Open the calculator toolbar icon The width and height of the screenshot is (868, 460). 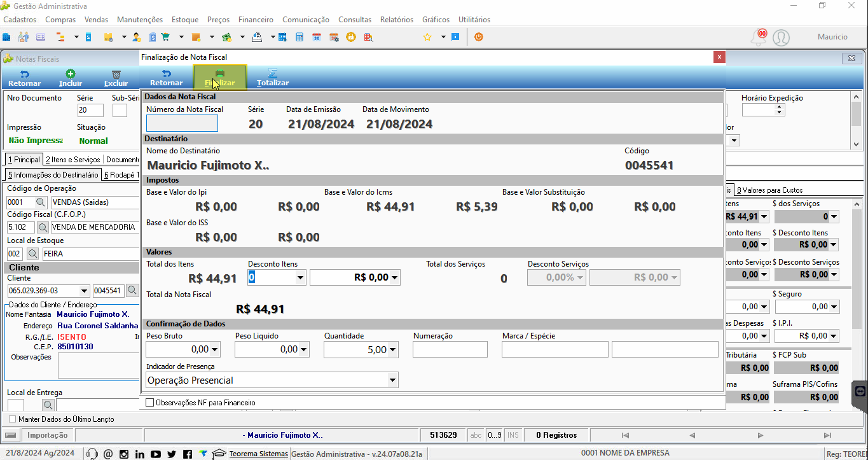(x=300, y=37)
